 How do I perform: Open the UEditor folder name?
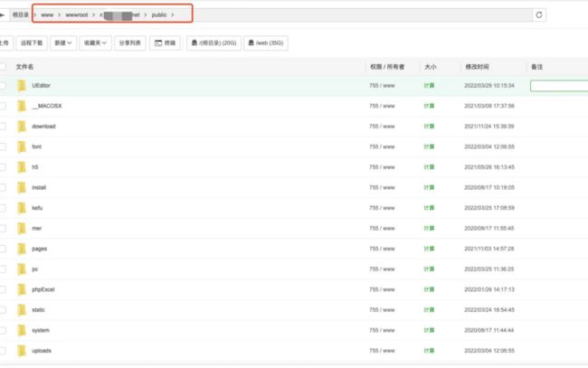click(x=41, y=86)
